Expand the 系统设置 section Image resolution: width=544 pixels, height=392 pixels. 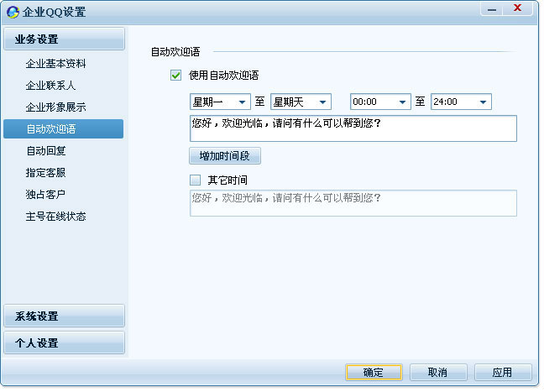[x=64, y=316]
